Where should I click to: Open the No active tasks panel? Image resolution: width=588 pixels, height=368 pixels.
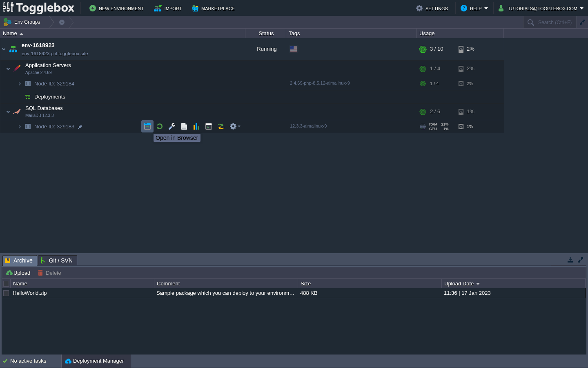tap(31, 361)
